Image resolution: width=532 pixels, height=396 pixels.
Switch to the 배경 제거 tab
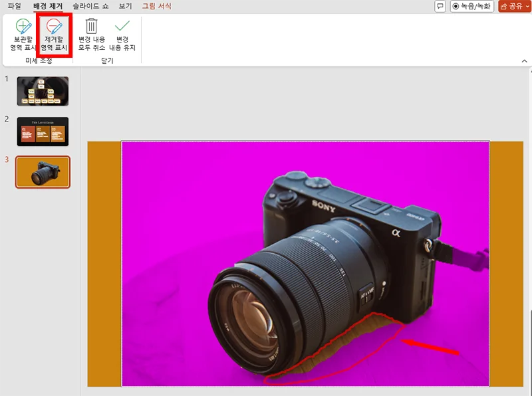coord(47,6)
